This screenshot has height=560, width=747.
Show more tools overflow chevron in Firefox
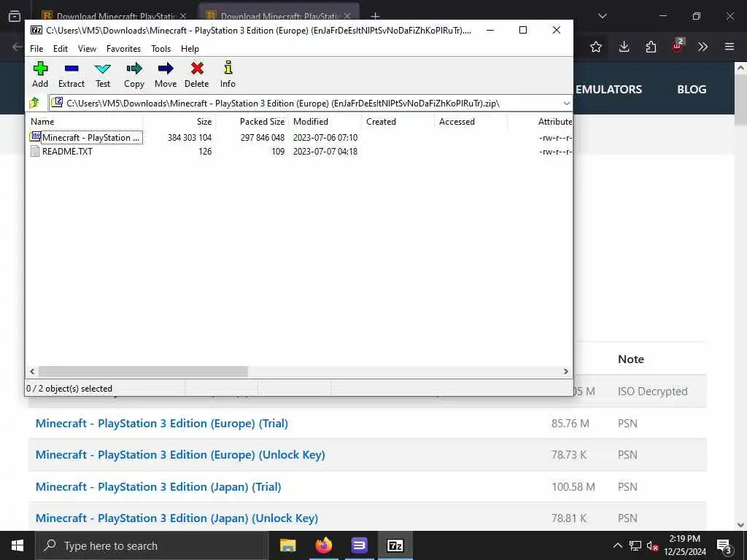coord(703,47)
